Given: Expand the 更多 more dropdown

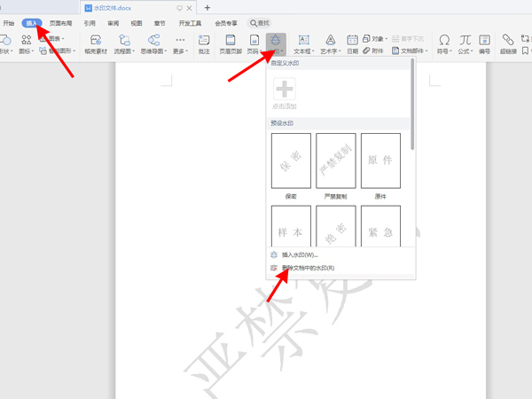Looking at the screenshot, I should (x=180, y=44).
